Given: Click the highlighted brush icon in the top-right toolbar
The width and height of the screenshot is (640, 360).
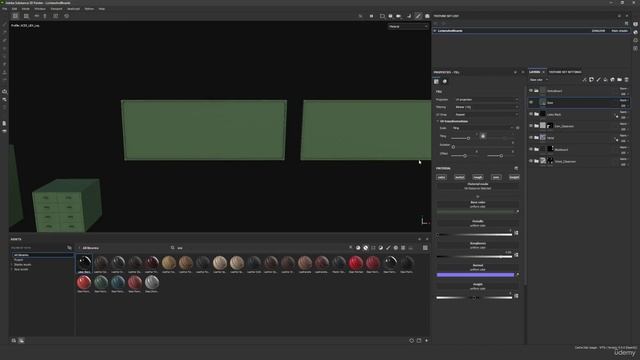Looking at the screenshot, I should point(418,16).
